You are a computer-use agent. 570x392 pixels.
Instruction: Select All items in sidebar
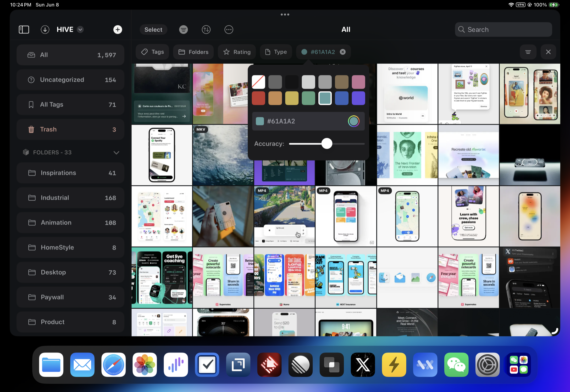(x=70, y=55)
